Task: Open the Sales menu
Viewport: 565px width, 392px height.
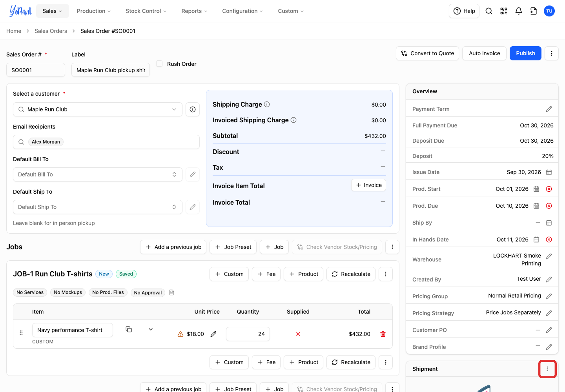Action: [x=53, y=11]
